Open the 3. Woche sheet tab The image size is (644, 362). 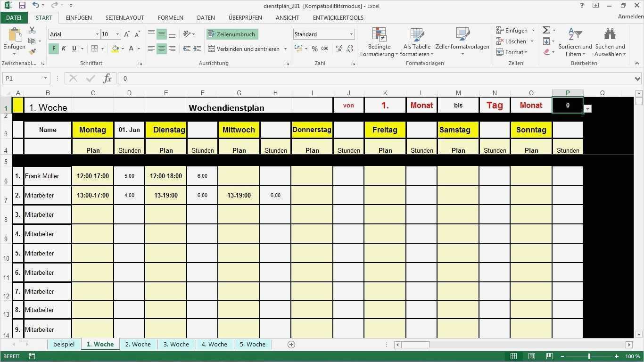[176, 344]
